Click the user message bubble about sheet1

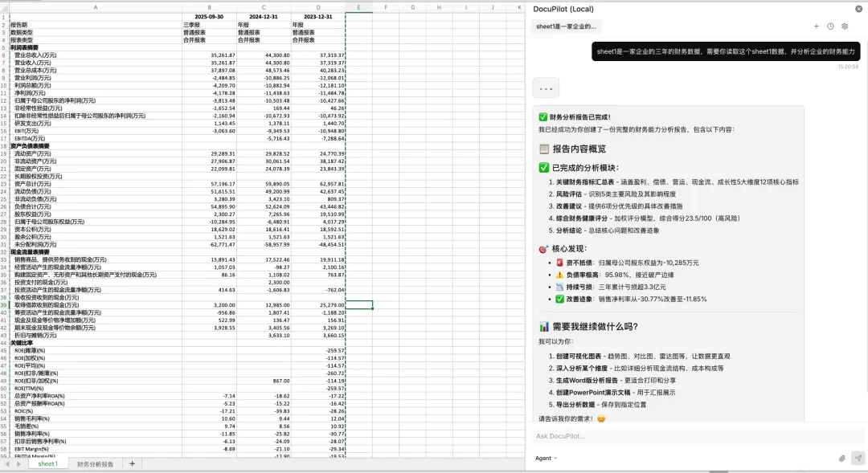(x=726, y=51)
